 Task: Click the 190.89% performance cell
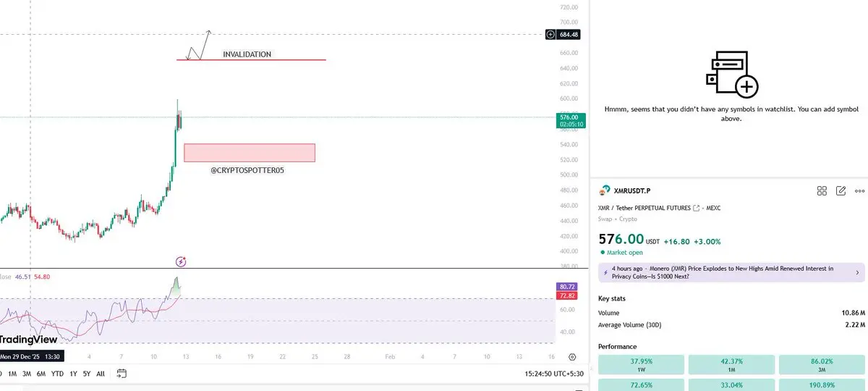[822, 385]
